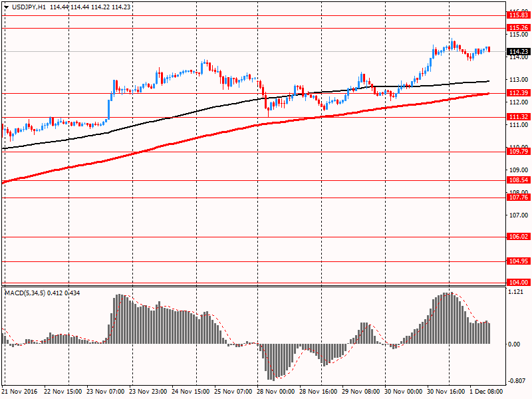Select the 109.79 horizontal level label
The height and width of the screenshot is (399, 532).
[x=519, y=152]
